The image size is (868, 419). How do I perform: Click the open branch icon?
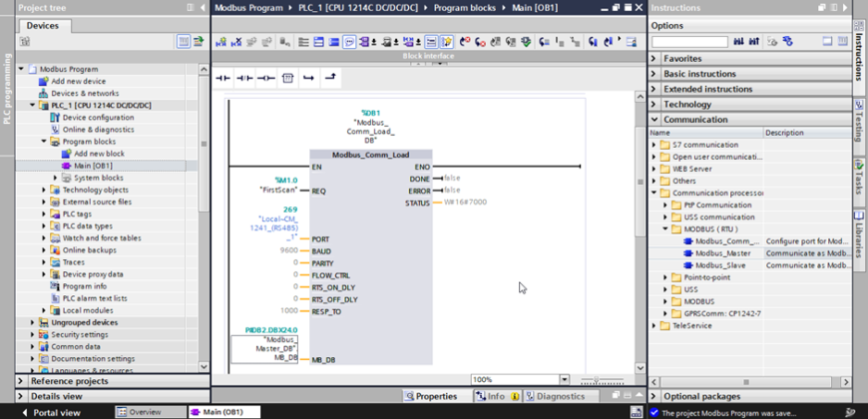tap(309, 78)
